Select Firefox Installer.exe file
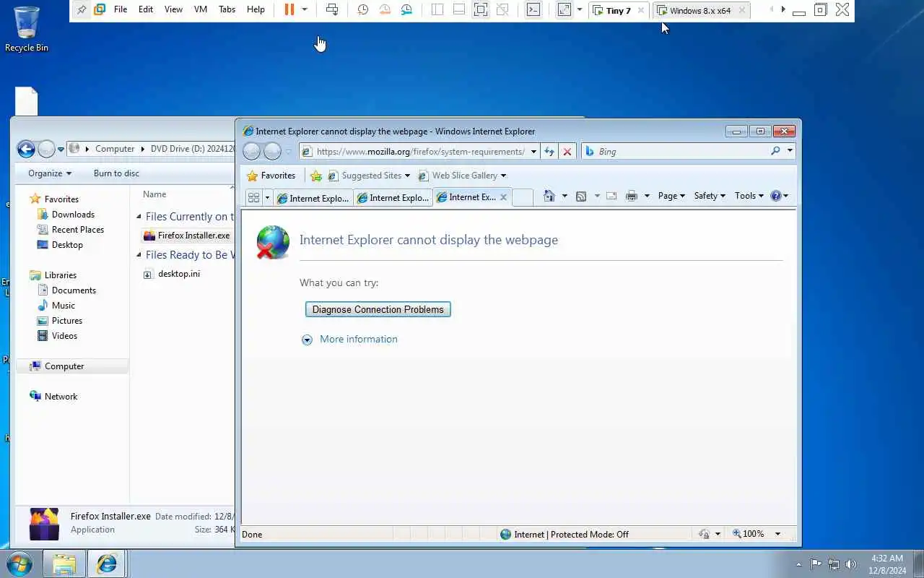Screen dimensions: 924x578 point(187,236)
